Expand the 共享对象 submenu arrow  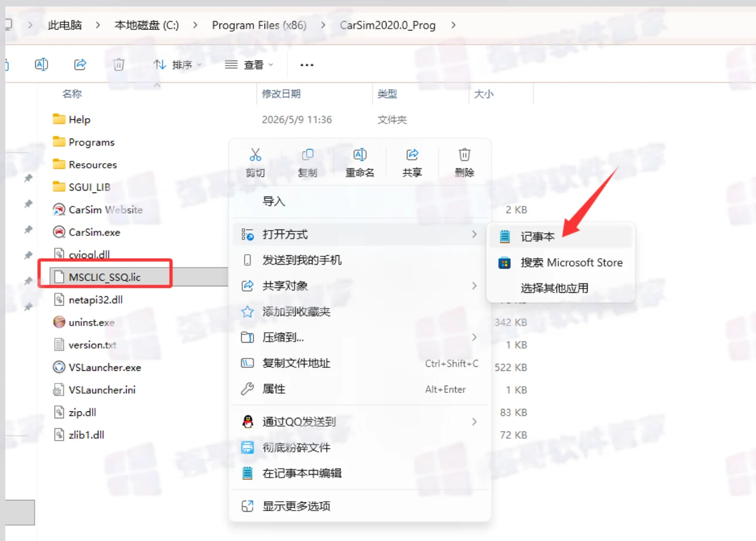(474, 286)
